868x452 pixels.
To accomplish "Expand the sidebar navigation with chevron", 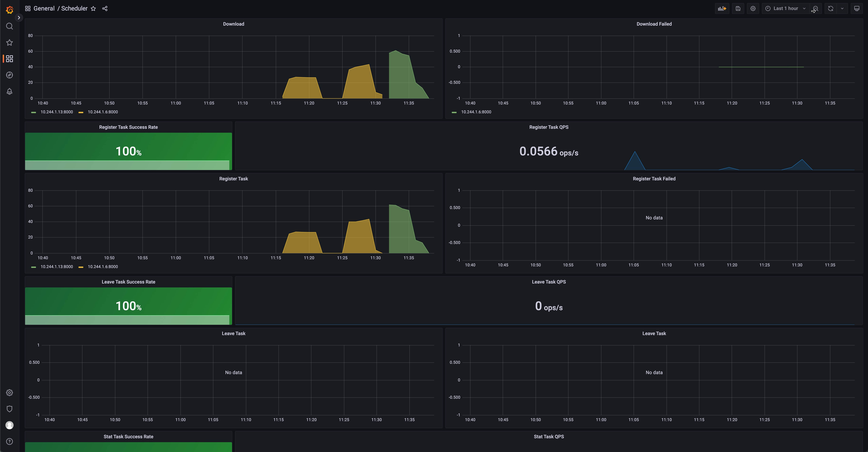I will click(19, 17).
